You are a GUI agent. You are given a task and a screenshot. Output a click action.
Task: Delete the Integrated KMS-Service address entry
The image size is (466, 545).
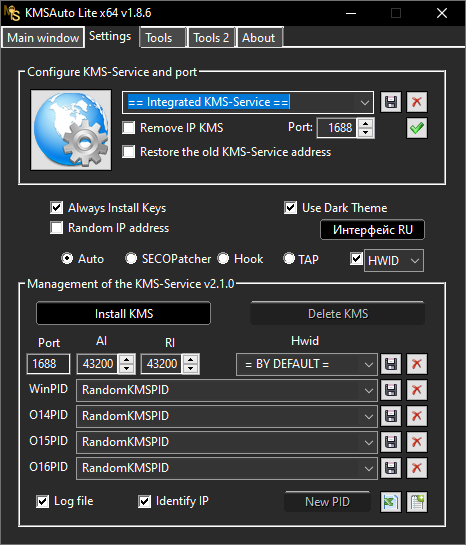(x=417, y=102)
